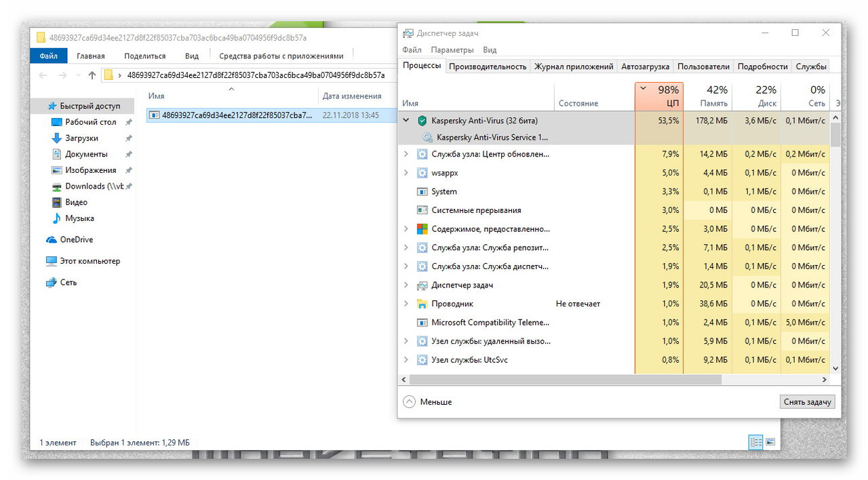Open the Файл menu in Task Manager
Image resolution: width=868 pixels, height=480 pixels.
tap(412, 49)
